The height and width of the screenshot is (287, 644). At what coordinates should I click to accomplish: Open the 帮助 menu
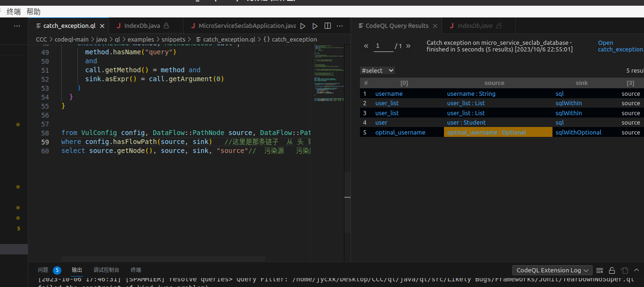pos(33,12)
